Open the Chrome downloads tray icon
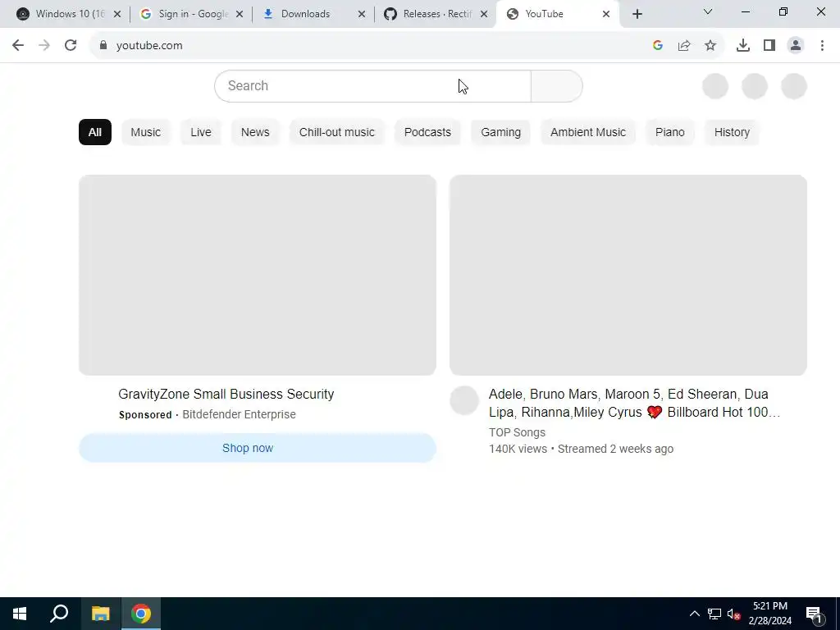 click(743, 46)
